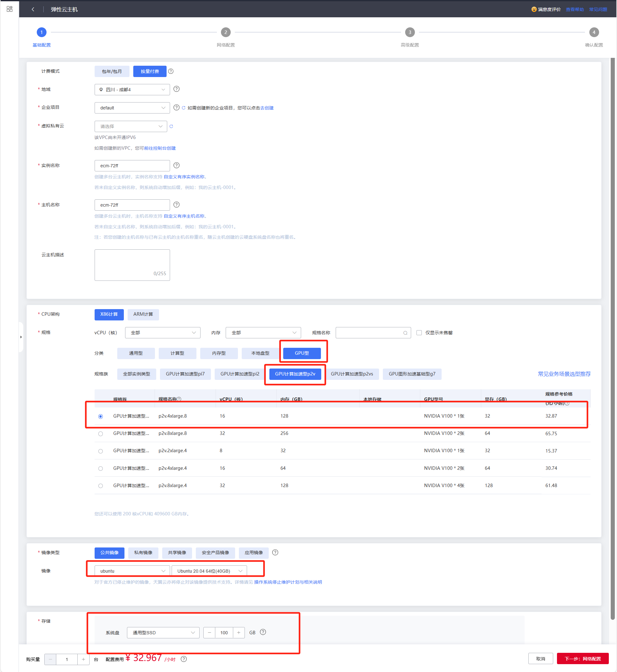Select the 本地盘型 category tab

coord(261,353)
